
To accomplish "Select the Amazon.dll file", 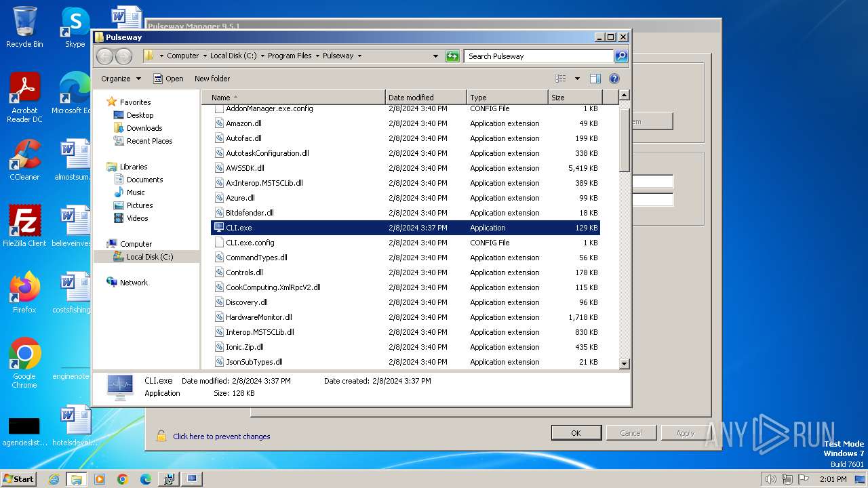I will pyautogui.click(x=406, y=123).
